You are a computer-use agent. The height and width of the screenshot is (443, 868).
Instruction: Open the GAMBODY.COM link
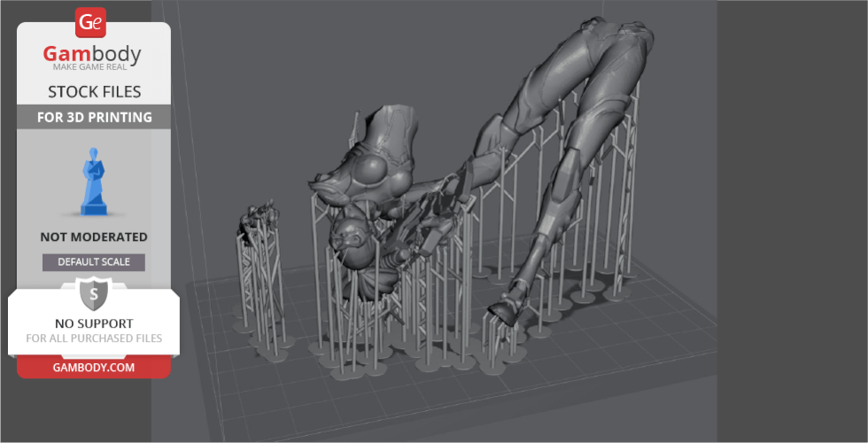[x=93, y=367]
